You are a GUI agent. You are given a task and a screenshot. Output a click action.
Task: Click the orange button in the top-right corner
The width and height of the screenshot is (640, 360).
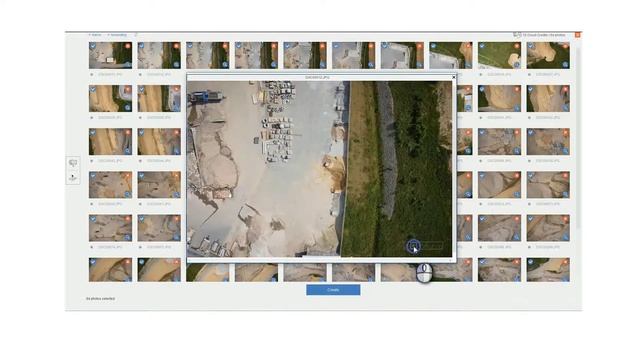point(577,35)
